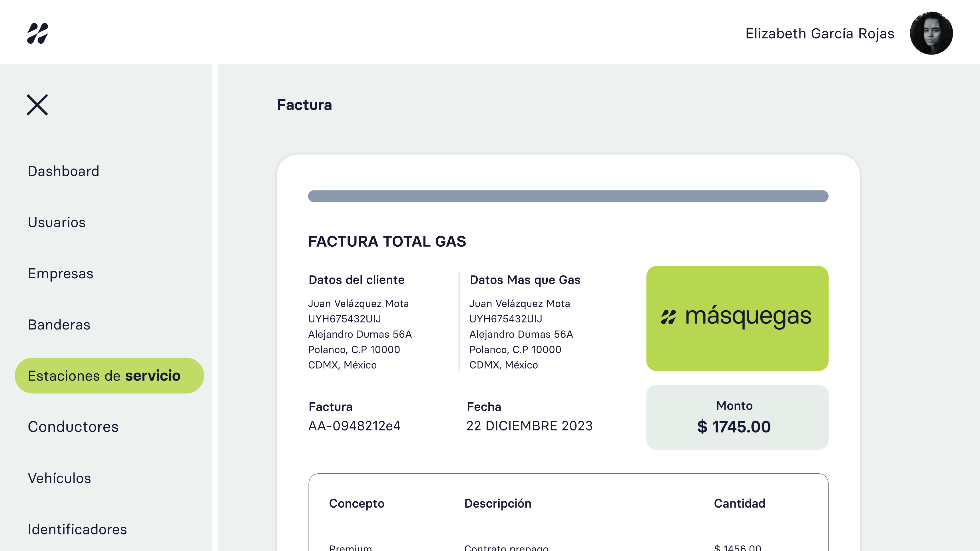Close the sidebar with the X icon

pos(37,104)
